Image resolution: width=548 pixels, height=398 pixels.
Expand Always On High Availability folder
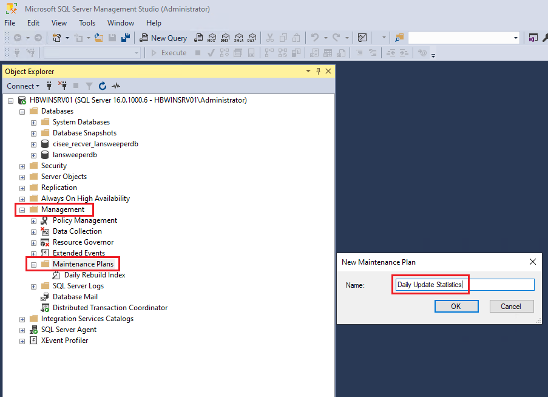22,199
